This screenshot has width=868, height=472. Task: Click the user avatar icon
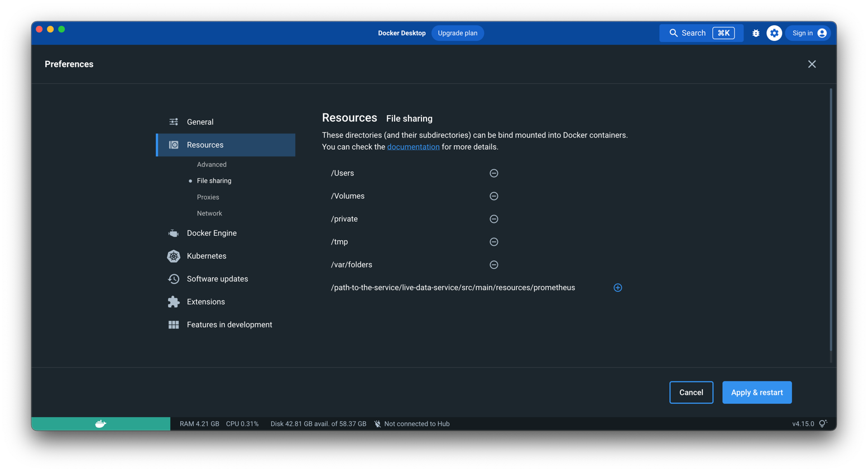pyautogui.click(x=822, y=33)
